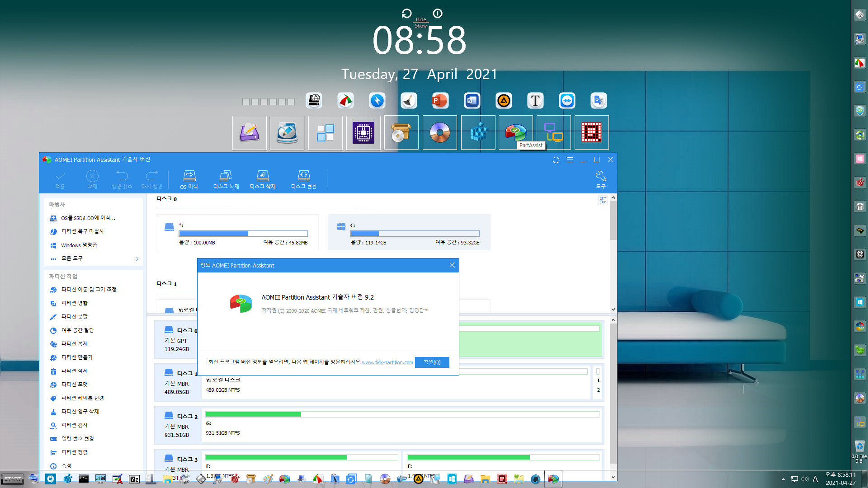
Task: Open the Google Translate dock icon
Action: [x=599, y=100]
